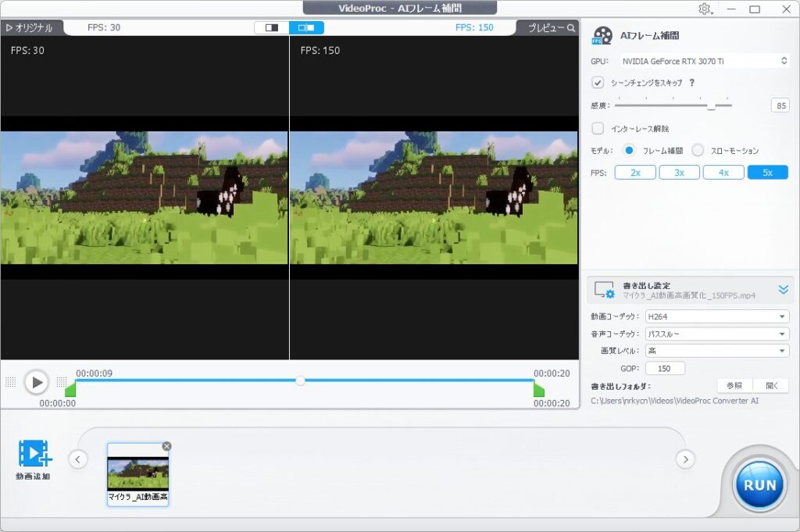800x532 pixels.
Task: Choose 5x FPS multiplier
Action: click(x=767, y=173)
